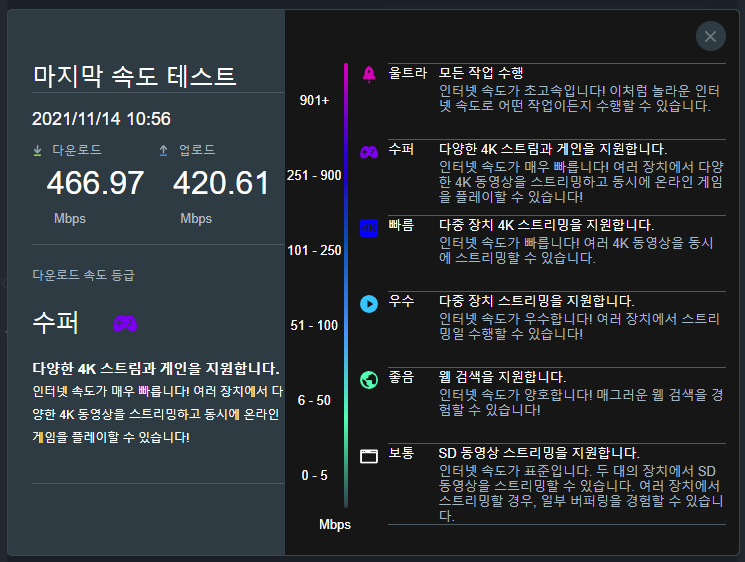This screenshot has width=745, height=562.
Task: Click the 901+ range label
Action: click(x=314, y=100)
